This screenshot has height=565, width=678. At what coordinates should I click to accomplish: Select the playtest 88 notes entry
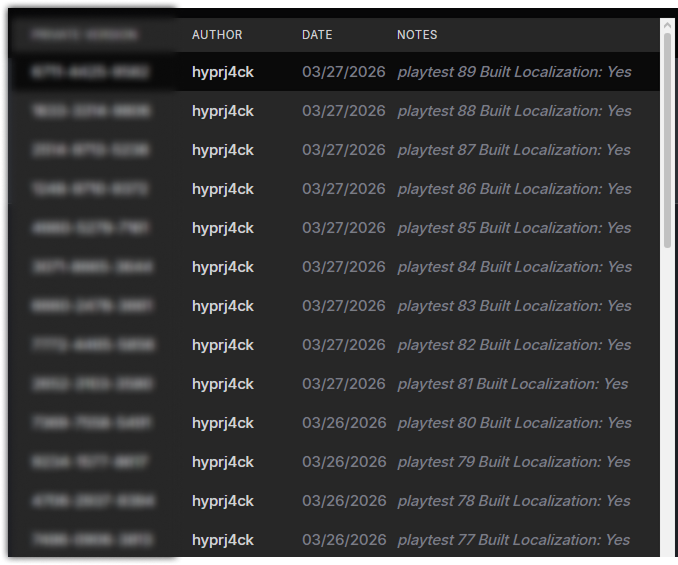point(515,111)
